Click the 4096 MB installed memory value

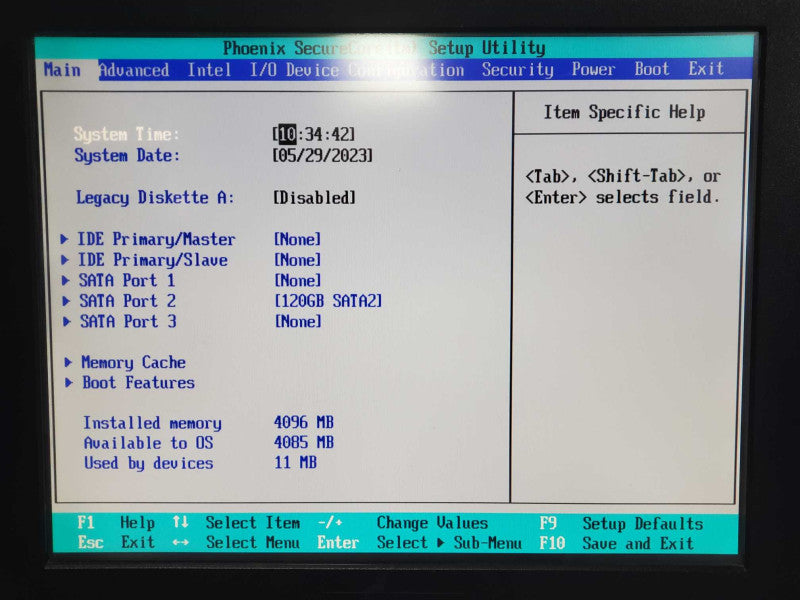pos(304,422)
